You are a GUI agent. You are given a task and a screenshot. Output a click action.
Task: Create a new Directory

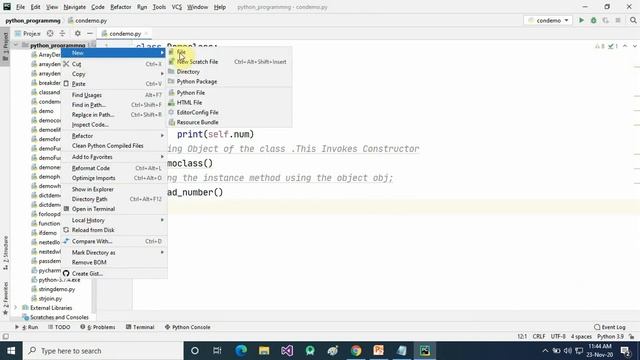tap(229, 71)
